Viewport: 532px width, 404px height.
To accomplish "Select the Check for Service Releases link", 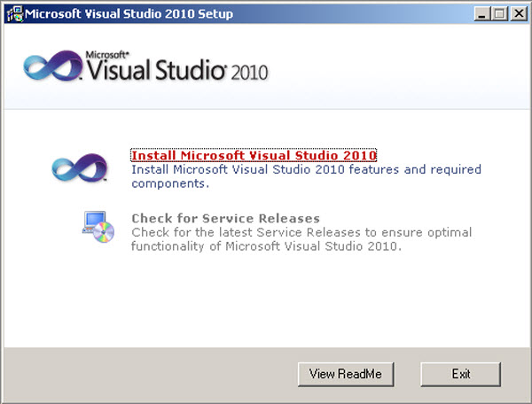I will [x=225, y=218].
